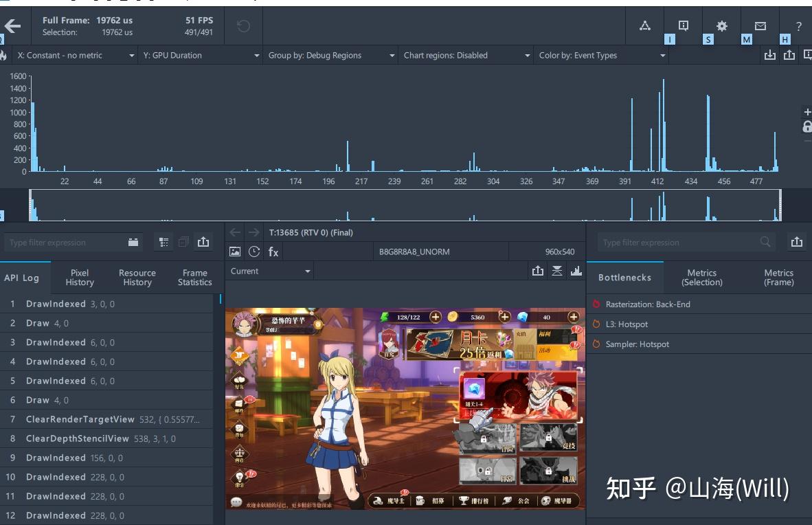Toggle the fx shader icon
Screen dimensions: 812x525
click(x=273, y=252)
